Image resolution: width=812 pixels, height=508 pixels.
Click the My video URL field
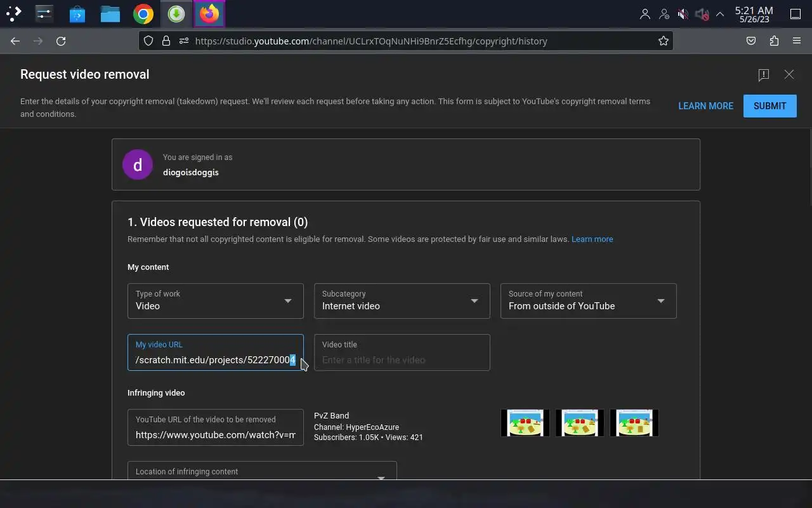[x=216, y=352]
